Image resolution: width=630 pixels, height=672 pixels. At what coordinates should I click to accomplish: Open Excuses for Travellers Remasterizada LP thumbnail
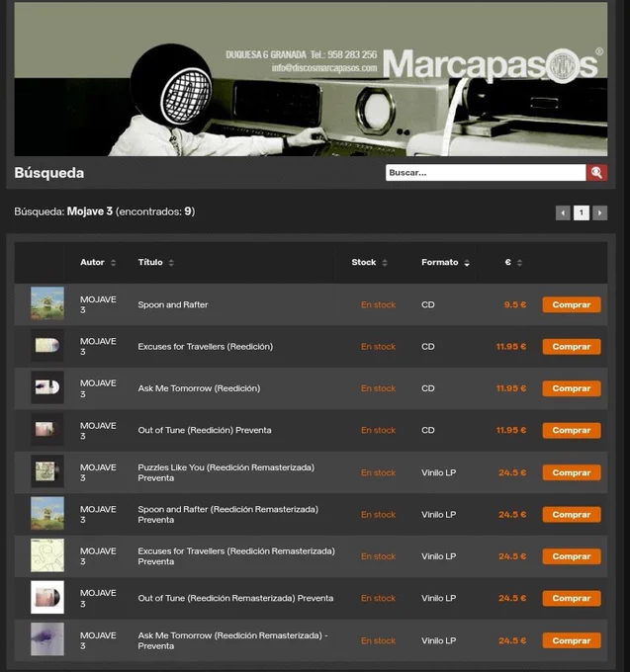coord(47,555)
